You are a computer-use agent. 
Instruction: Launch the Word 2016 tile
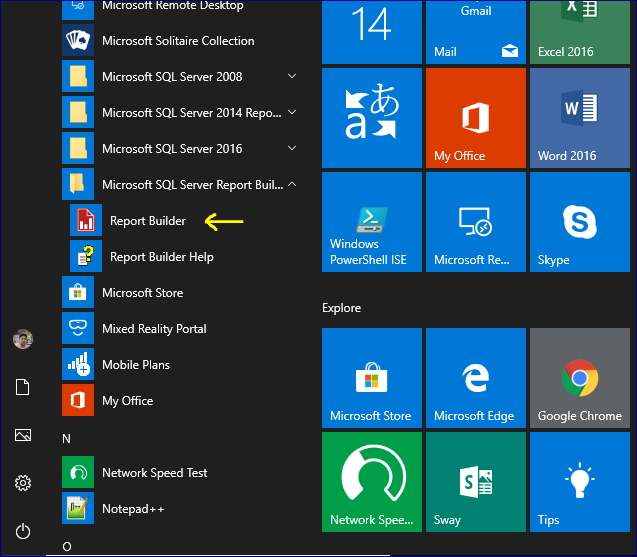[580, 118]
